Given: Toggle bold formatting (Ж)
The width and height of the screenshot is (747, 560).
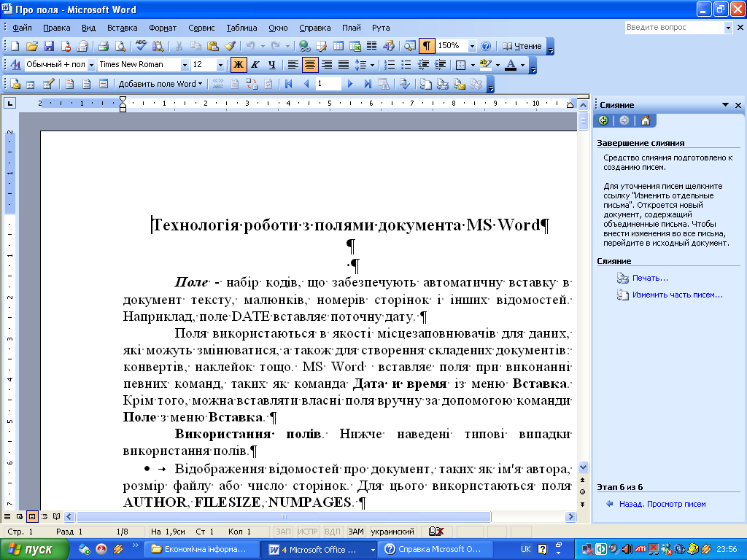Looking at the screenshot, I should (x=239, y=64).
